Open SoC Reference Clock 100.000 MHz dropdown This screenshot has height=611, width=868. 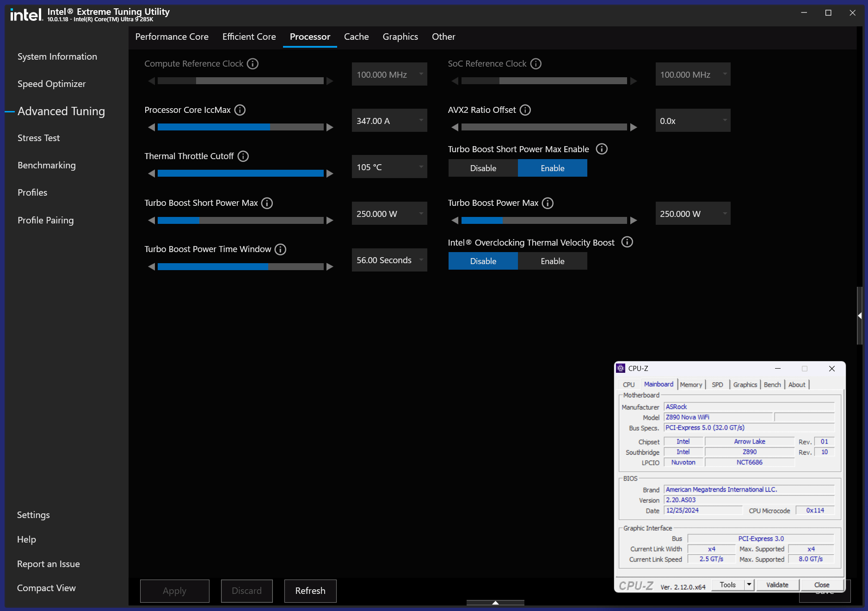point(693,74)
